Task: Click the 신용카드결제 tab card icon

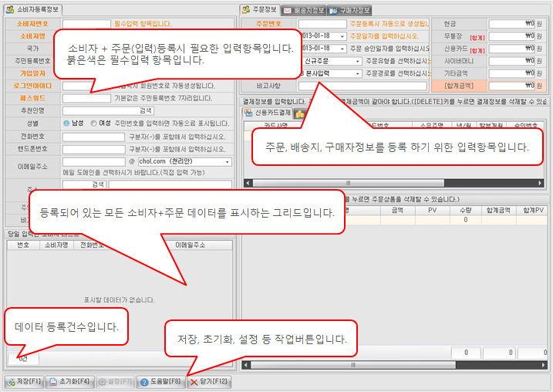Action: pos(248,113)
